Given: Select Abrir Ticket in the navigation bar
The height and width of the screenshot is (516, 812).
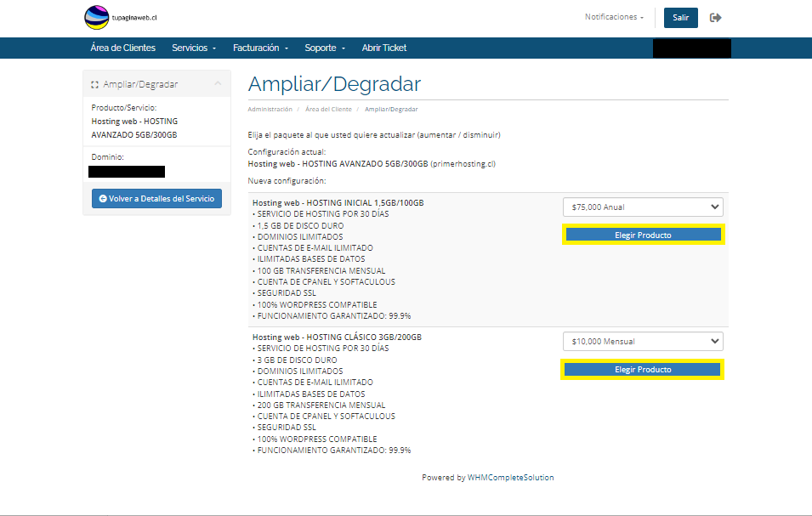Looking at the screenshot, I should (x=384, y=48).
